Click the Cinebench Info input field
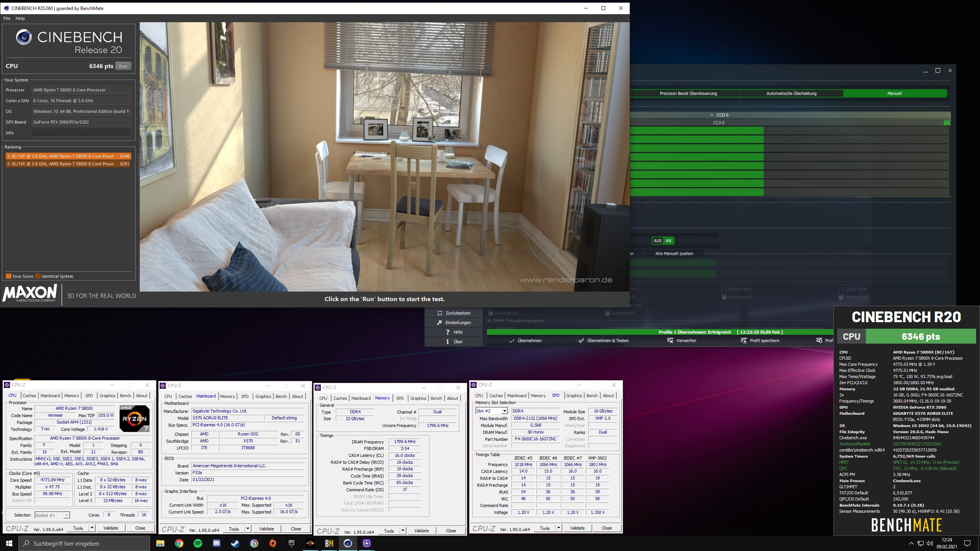 [82, 133]
